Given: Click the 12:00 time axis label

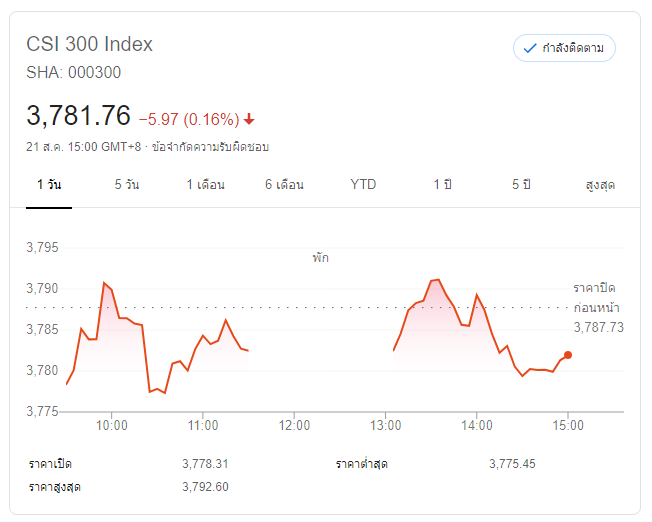Looking at the screenshot, I should pos(294,426).
